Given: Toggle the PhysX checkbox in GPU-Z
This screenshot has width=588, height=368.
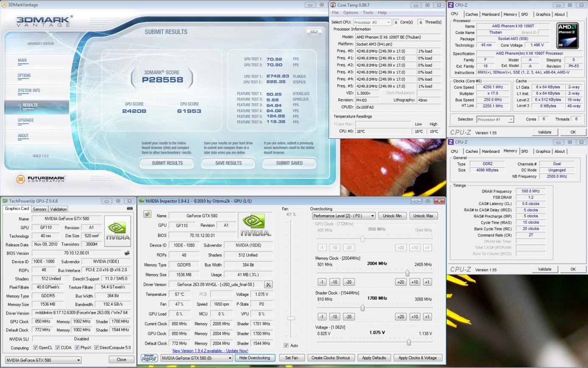Looking at the screenshot, I should 77,348.
